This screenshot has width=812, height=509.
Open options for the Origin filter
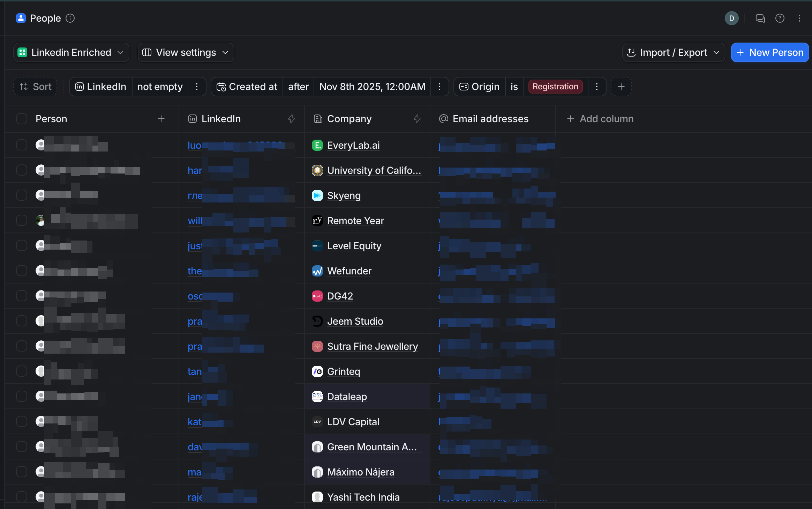(597, 87)
